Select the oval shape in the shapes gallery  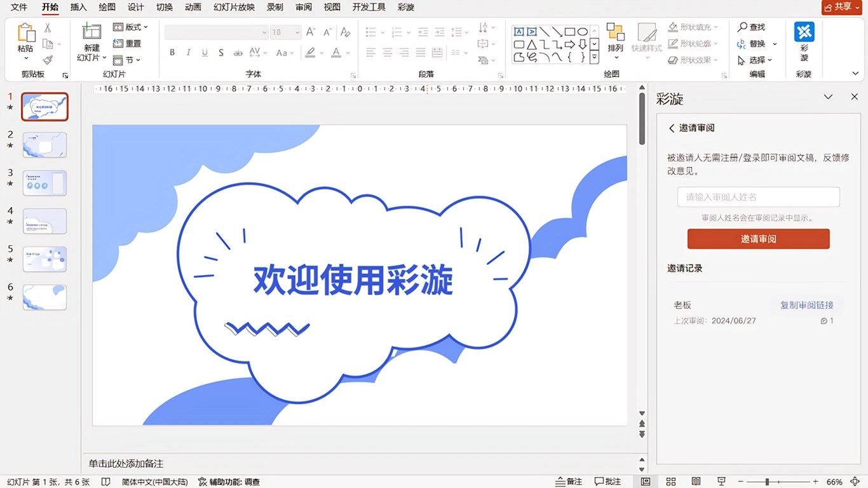[x=582, y=32]
